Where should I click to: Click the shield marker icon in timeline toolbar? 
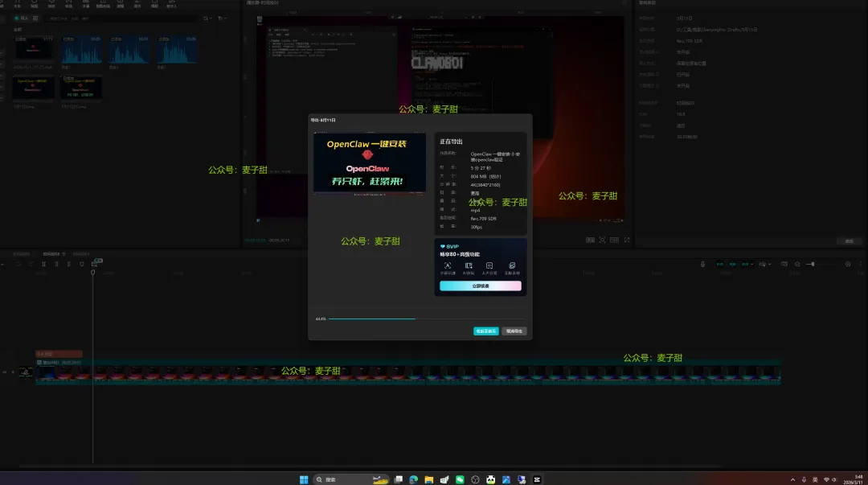tap(81, 265)
